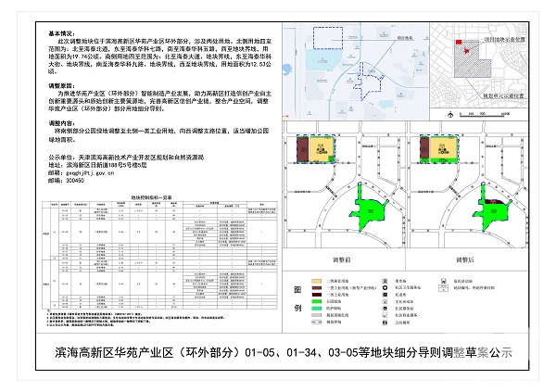Click the red arrow marker on location map
This screenshot has width=556, height=392.
[x=467, y=51]
